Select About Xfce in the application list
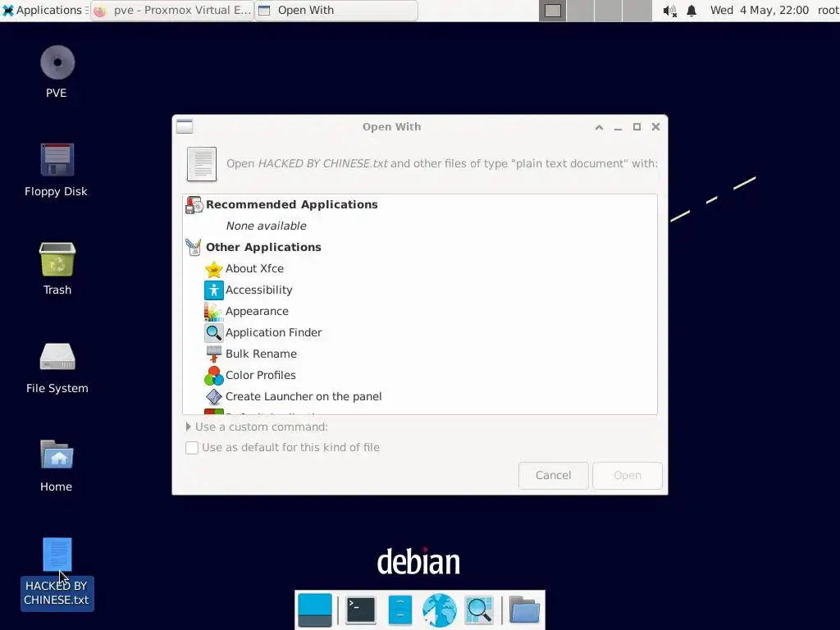Viewport: 840px width, 630px height. click(x=419, y=269)
